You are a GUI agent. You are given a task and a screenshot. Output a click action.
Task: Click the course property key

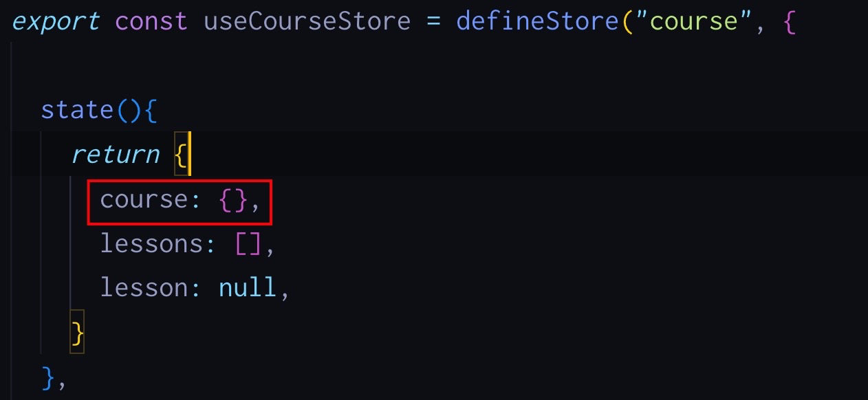coord(143,199)
